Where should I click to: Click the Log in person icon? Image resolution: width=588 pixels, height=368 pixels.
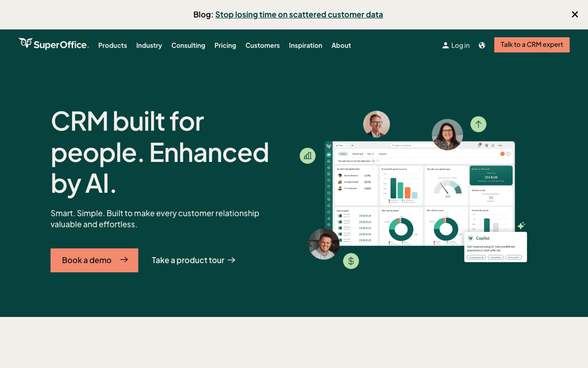[445, 45]
